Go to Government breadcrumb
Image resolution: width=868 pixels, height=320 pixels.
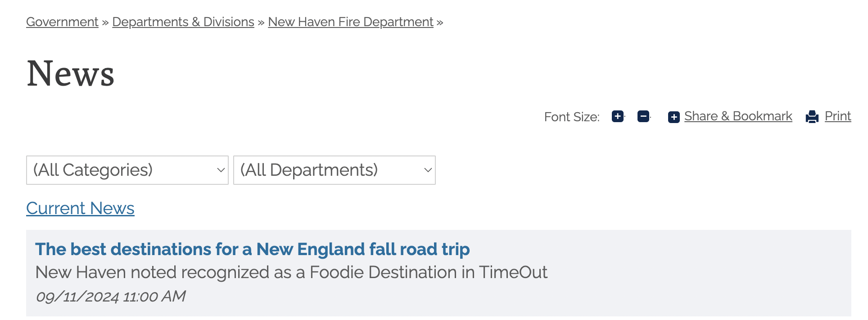coord(62,22)
